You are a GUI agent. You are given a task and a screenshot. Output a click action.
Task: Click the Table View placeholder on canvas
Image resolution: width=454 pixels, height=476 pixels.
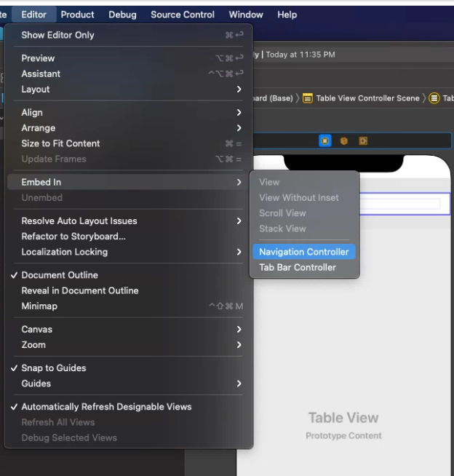[x=343, y=418]
